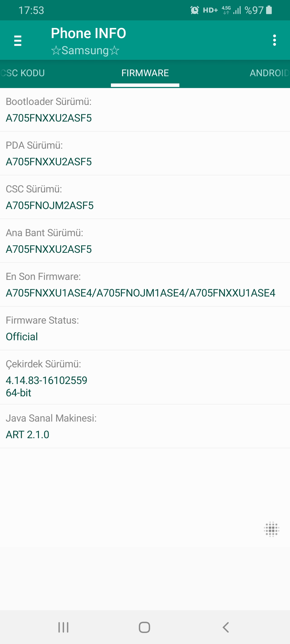Tap the Bootloader Sürümü entry

(145, 110)
